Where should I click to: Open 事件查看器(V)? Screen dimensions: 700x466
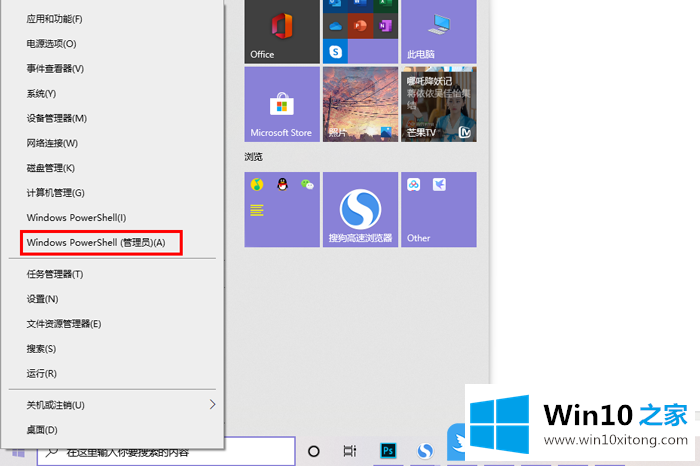[x=112, y=69]
